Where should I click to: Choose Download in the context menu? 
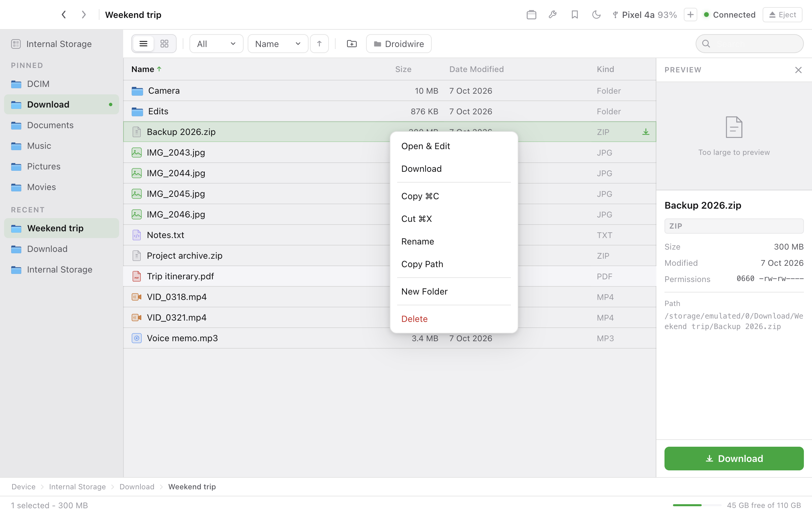tap(454, 169)
